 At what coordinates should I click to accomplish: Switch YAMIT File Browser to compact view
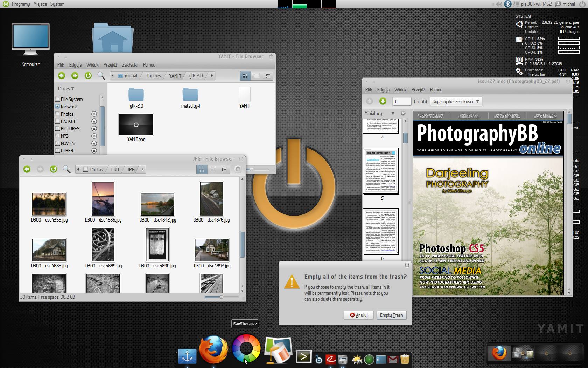(x=268, y=76)
